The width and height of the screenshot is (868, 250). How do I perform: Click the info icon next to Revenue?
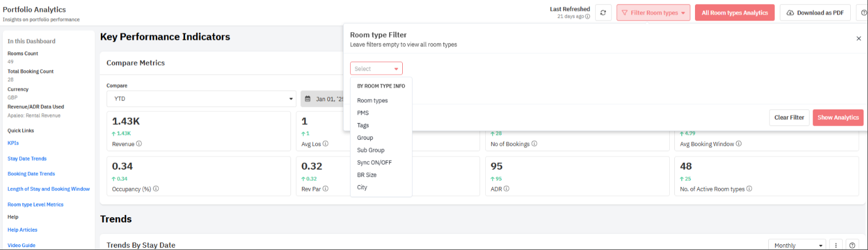coord(139,144)
